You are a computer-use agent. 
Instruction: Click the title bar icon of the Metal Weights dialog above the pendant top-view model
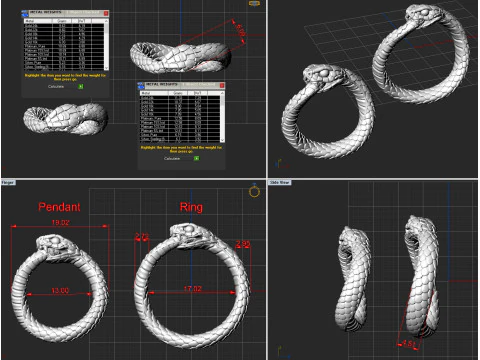click(x=25, y=13)
